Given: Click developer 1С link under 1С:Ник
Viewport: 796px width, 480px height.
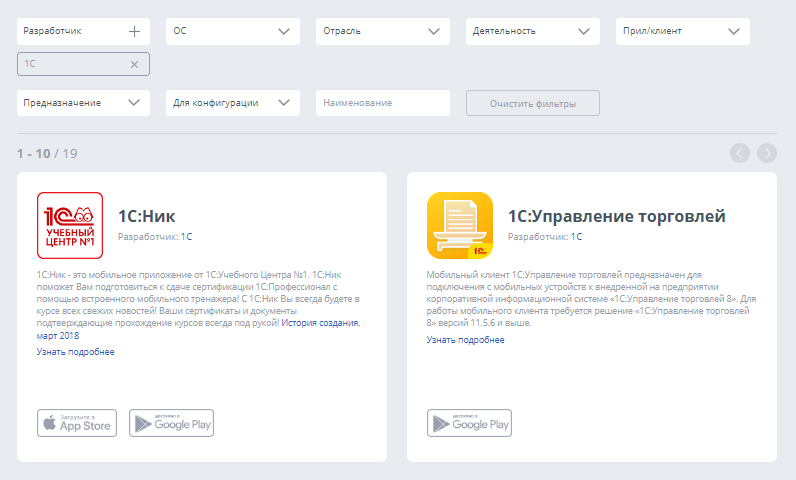Looking at the screenshot, I should pos(186,237).
